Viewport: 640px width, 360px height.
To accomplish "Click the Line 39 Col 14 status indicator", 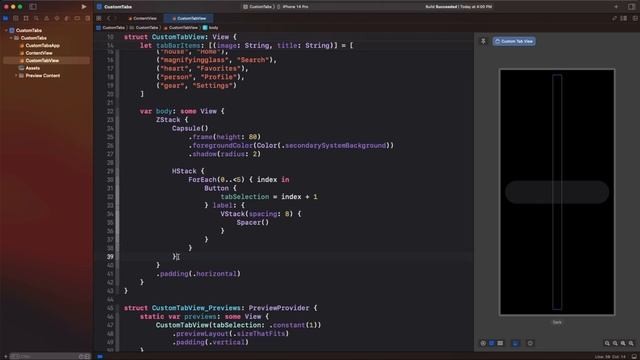I will point(610,357).
